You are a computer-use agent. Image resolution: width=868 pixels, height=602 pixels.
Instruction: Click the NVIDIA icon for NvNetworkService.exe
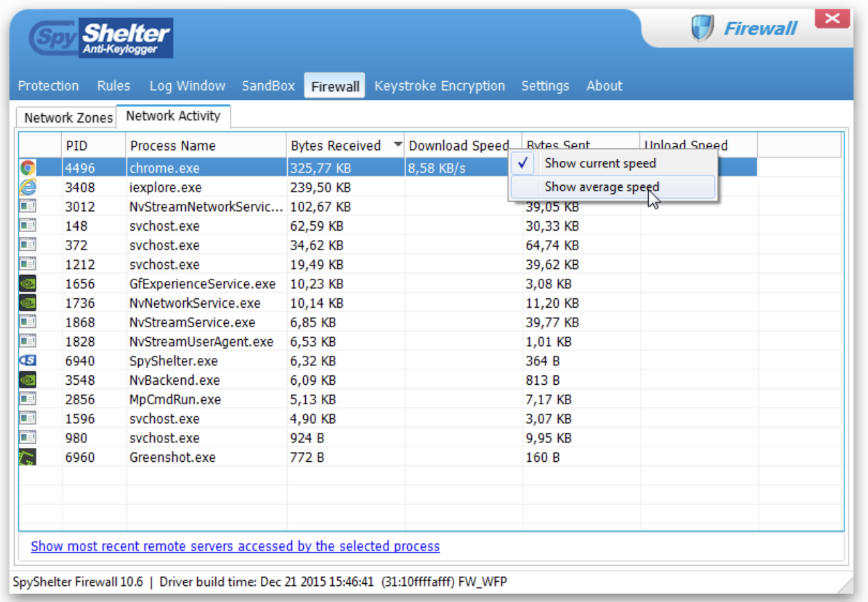point(28,303)
